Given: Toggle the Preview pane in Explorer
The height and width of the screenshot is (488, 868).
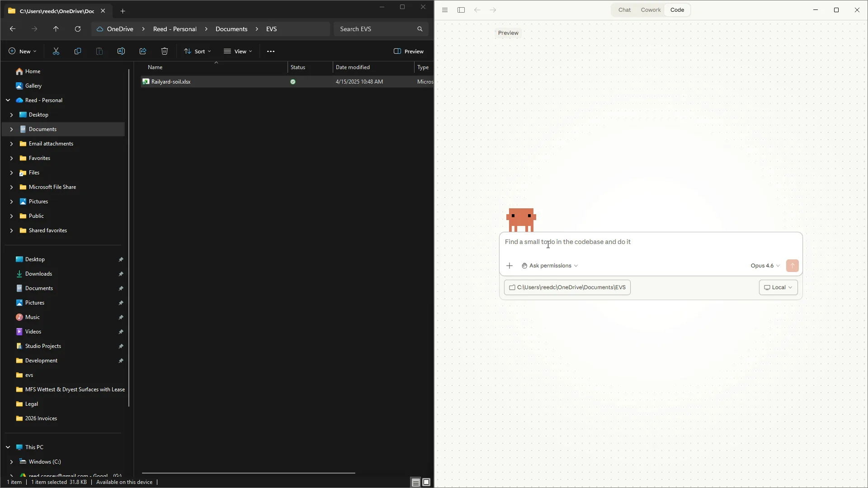Looking at the screenshot, I should click(409, 52).
